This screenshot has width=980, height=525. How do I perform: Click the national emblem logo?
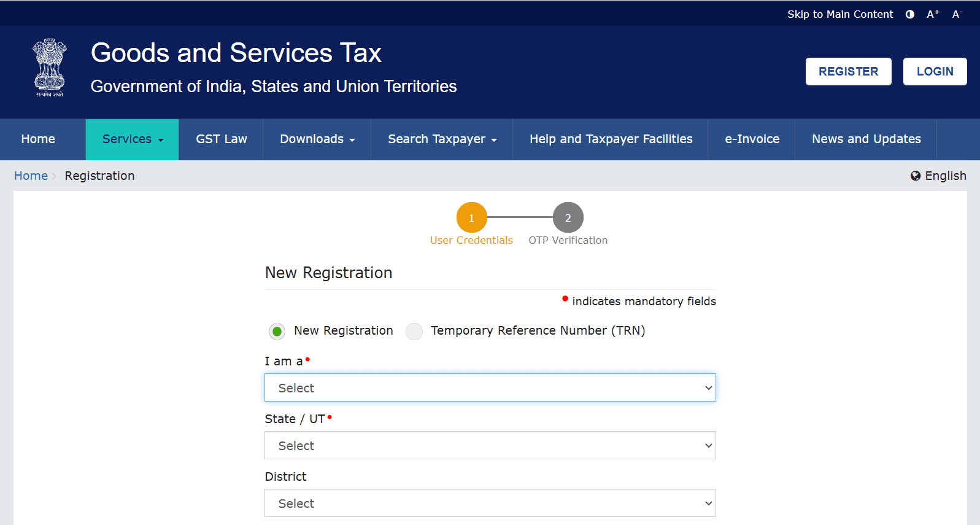click(48, 68)
